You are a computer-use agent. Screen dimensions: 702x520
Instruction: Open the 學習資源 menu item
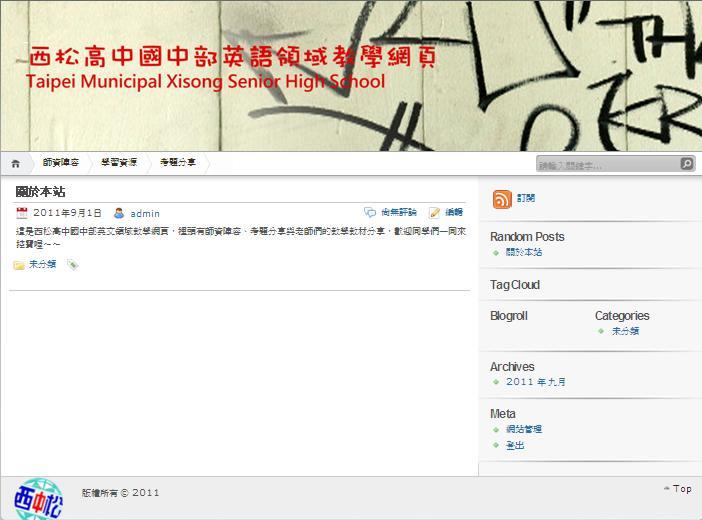(x=119, y=162)
